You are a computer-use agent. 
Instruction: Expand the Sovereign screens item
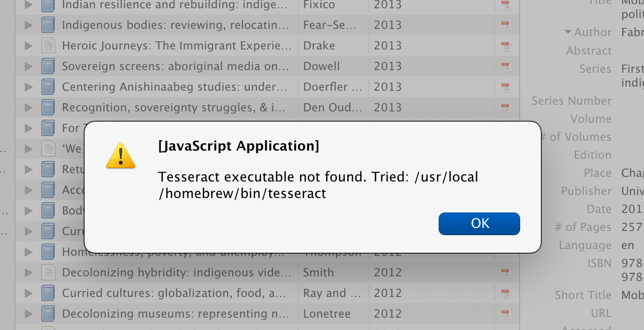click(28, 66)
